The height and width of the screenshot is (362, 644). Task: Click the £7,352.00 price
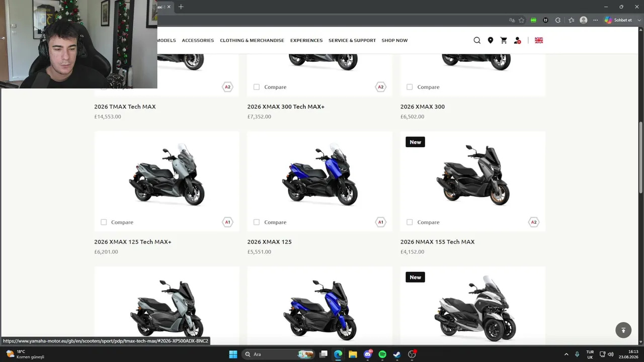[x=259, y=117]
